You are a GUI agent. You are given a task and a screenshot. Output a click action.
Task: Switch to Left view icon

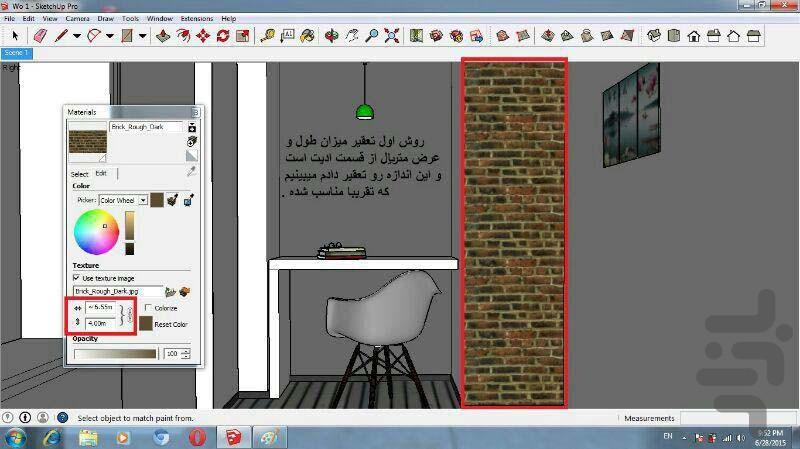[x=754, y=36]
